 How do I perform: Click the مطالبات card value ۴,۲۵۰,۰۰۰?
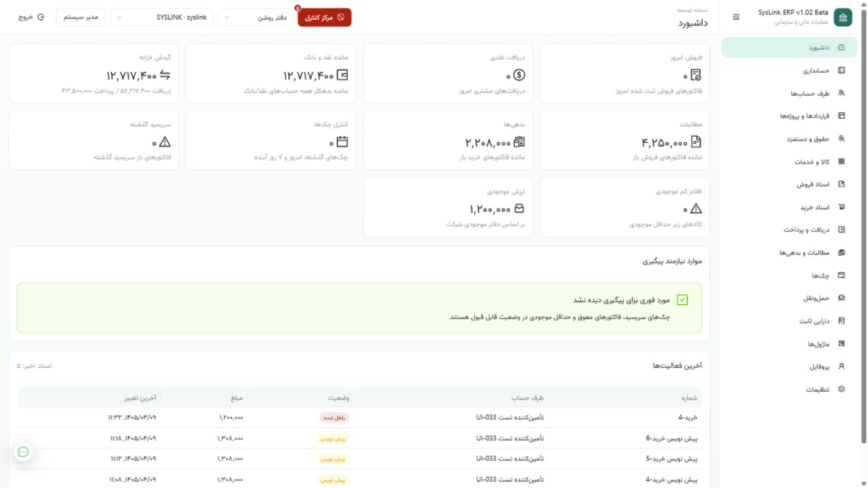click(x=664, y=143)
